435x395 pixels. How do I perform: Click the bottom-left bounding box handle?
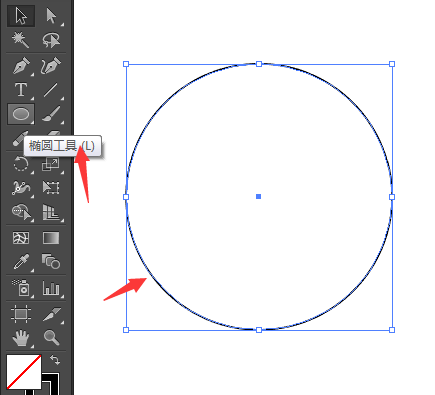point(126,330)
